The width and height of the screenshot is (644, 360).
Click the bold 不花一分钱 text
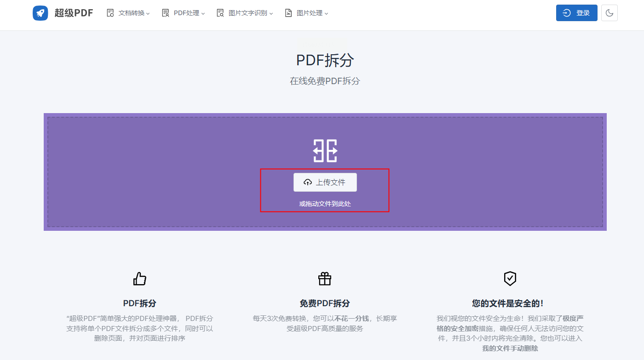pyautogui.click(x=351, y=318)
